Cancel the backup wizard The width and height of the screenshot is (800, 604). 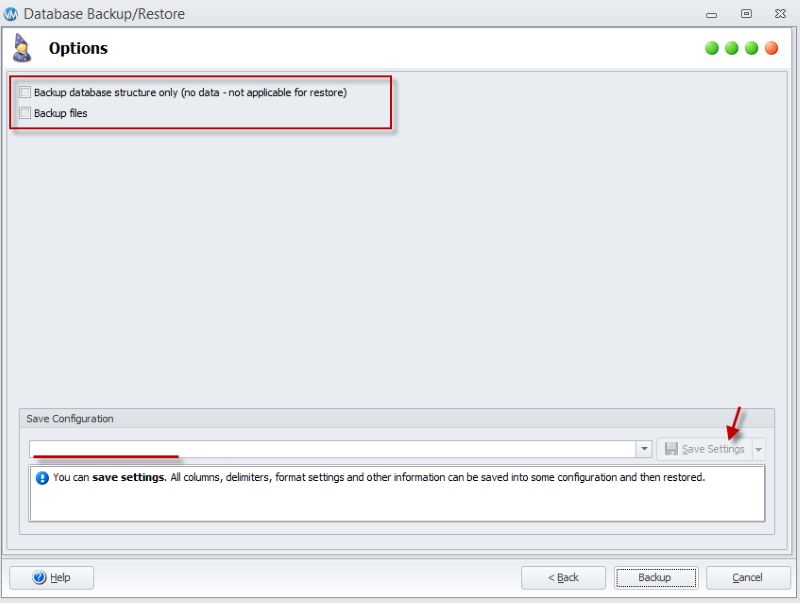748,578
